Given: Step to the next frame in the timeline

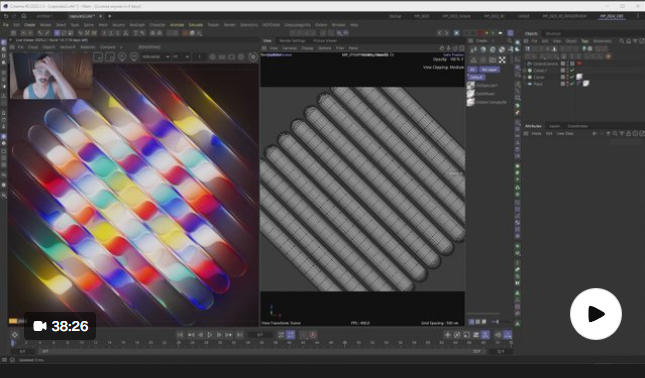Looking at the screenshot, I should [x=219, y=335].
